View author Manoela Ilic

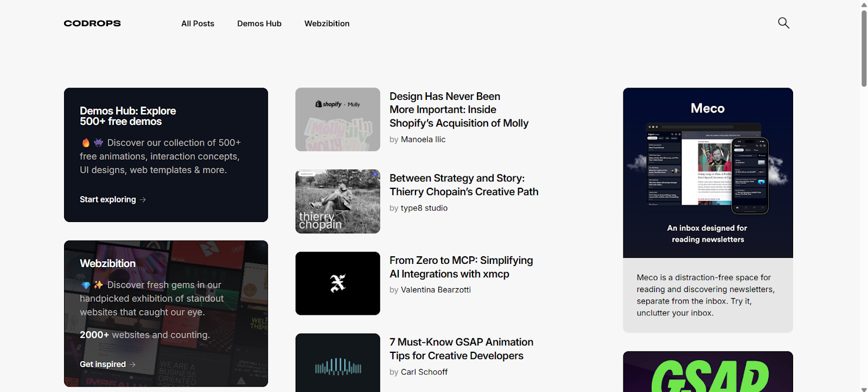[x=423, y=140]
